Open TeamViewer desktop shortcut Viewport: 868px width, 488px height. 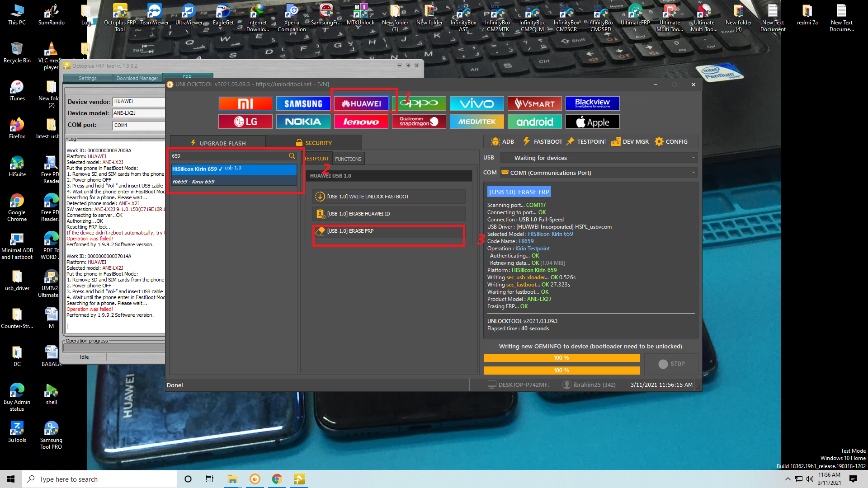[x=154, y=14]
